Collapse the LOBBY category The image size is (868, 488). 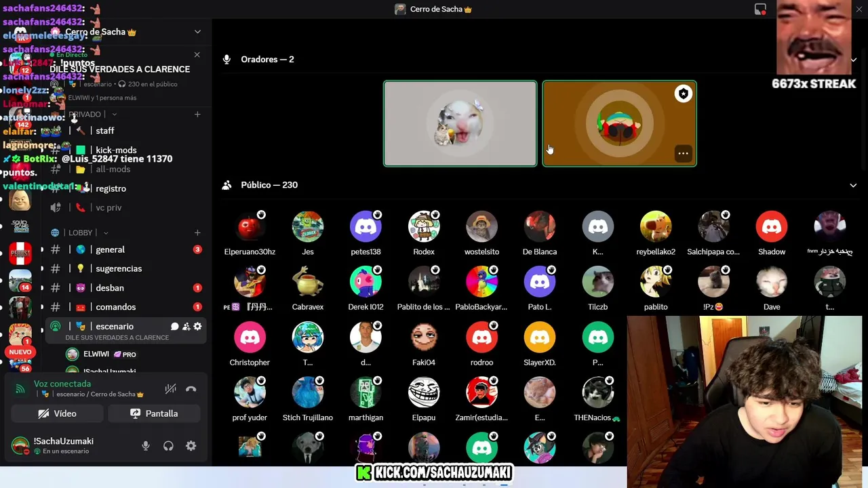coord(80,232)
